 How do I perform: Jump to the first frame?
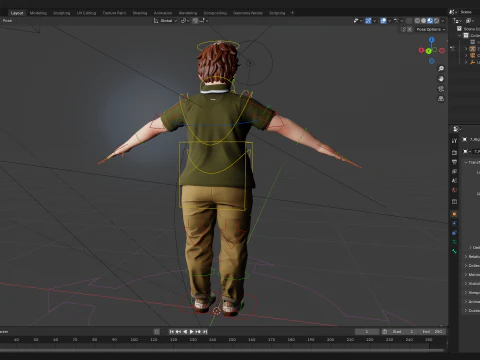[x=171, y=332]
